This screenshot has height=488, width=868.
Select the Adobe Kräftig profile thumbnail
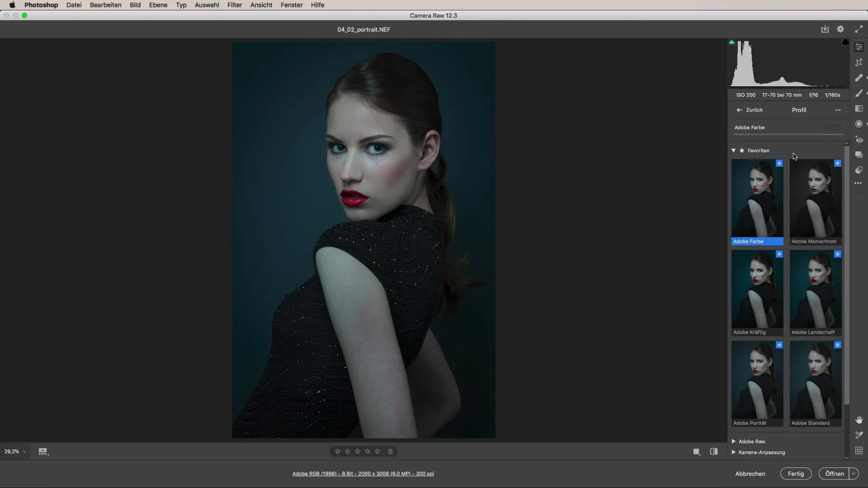757,293
